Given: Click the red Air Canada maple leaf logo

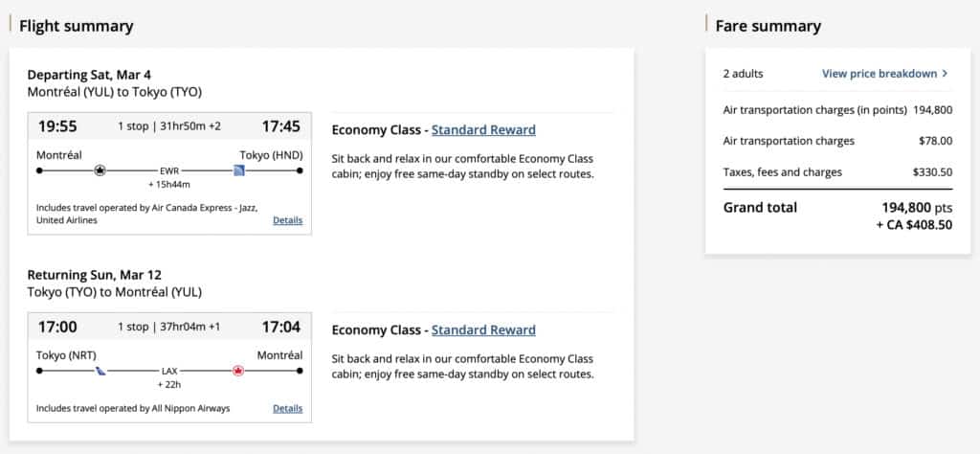Looking at the screenshot, I should [239, 371].
